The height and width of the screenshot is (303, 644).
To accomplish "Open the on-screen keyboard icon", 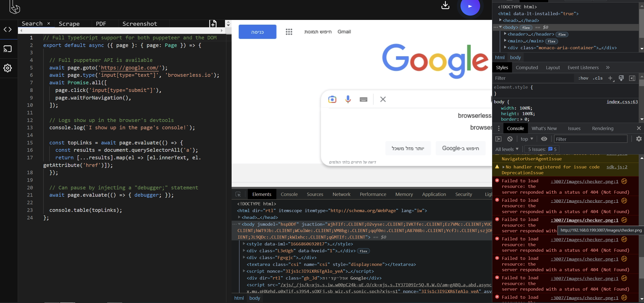I will pyautogui.click(x=364, y=99).
